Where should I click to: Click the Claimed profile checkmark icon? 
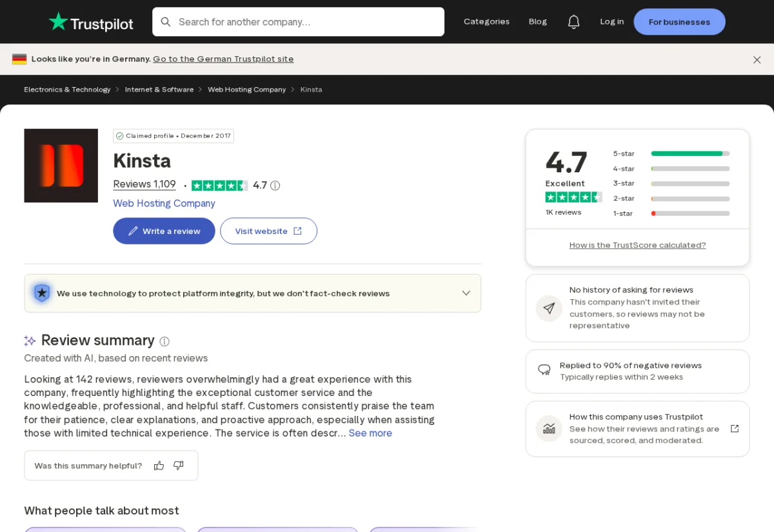[119, 136]
